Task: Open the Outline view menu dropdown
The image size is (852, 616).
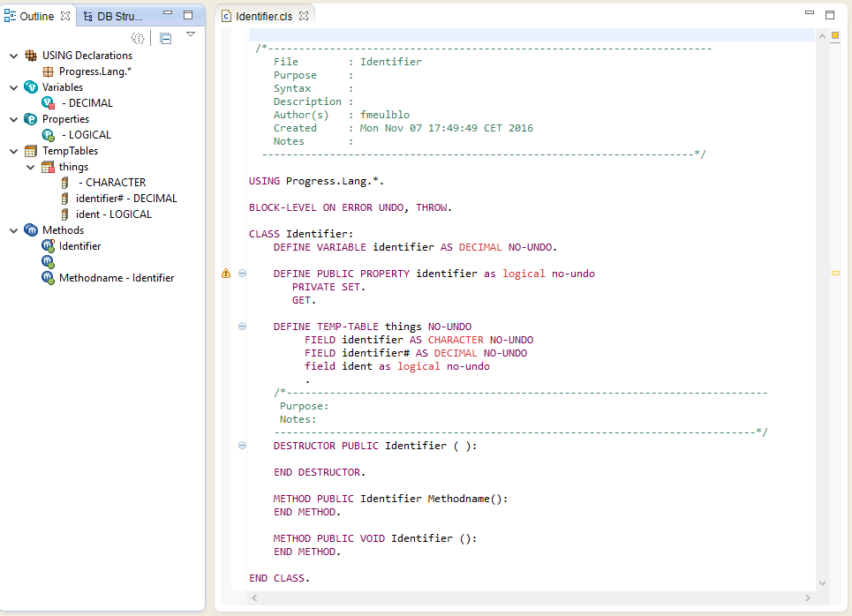Action: (190, 34)
